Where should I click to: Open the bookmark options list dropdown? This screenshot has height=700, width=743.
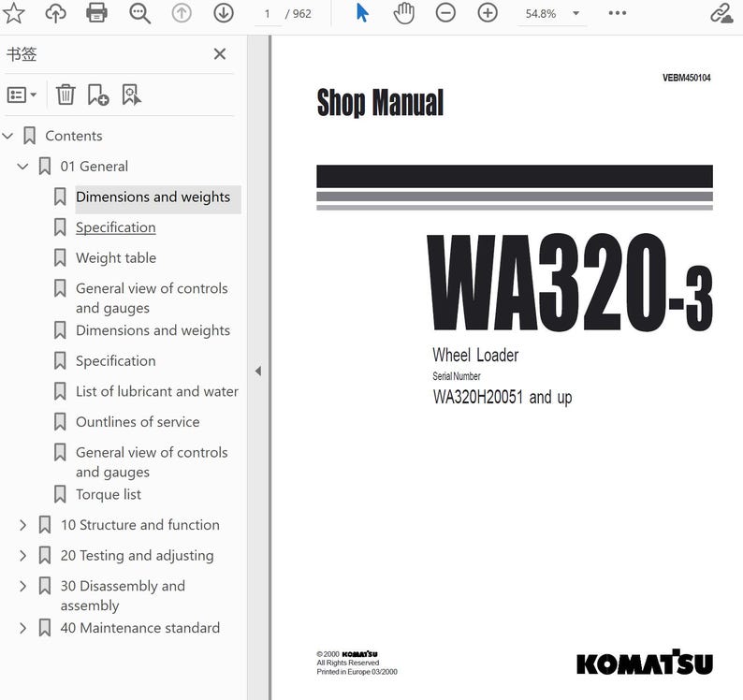click(x=22, y=95)
